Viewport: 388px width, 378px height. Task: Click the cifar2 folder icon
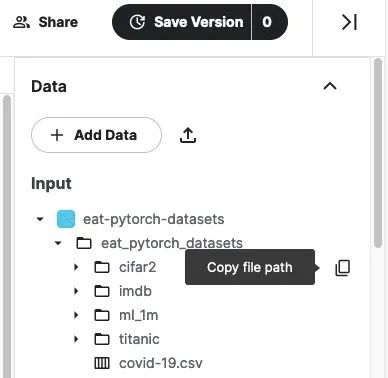[102, 267]
